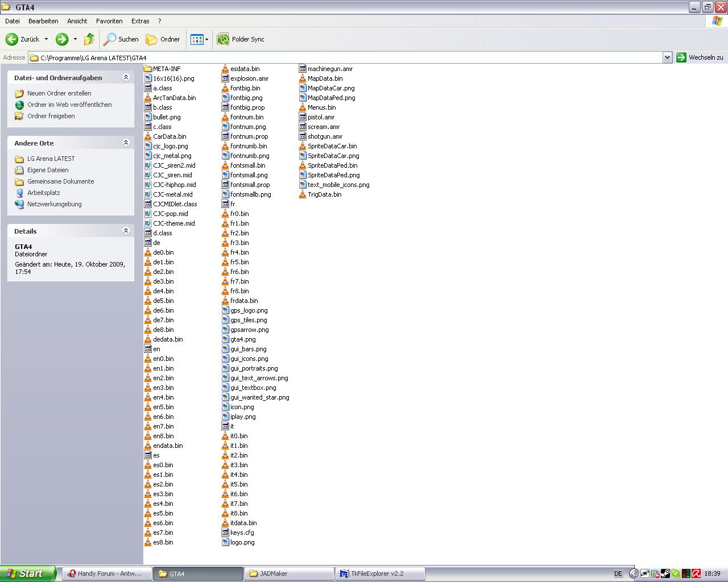Select the logo.png file icon

coord(225,542)
